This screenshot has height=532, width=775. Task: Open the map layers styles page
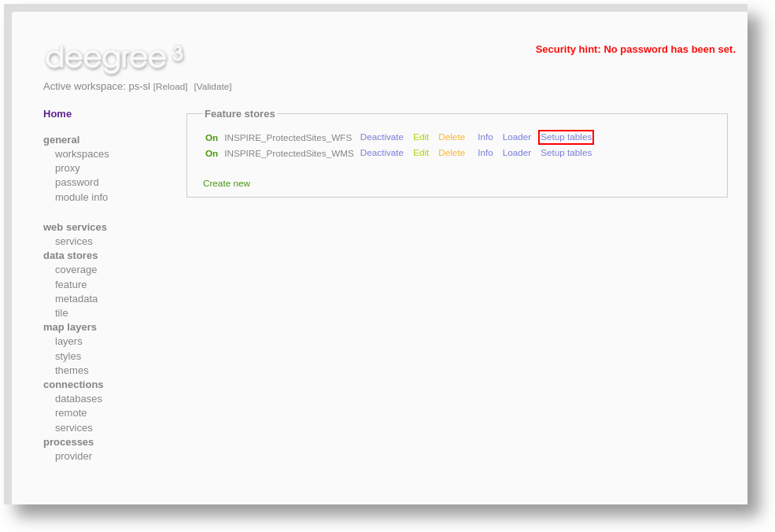click(68, 356)
